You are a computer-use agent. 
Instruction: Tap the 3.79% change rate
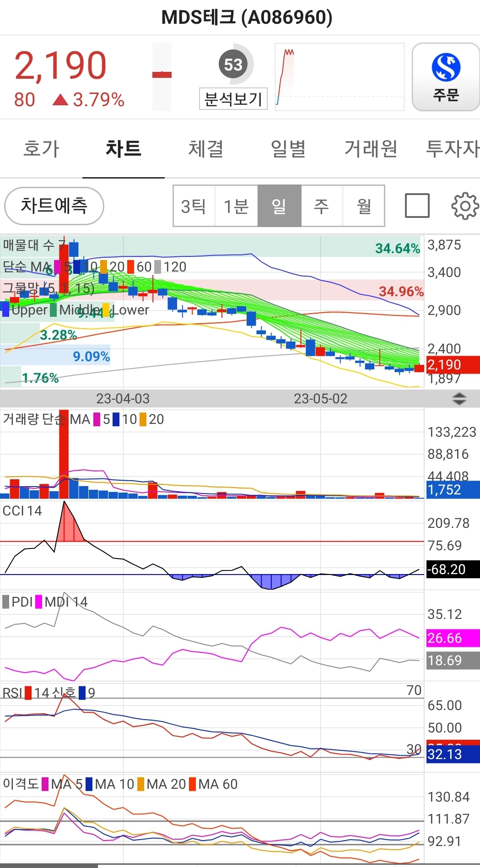point(98,100)
